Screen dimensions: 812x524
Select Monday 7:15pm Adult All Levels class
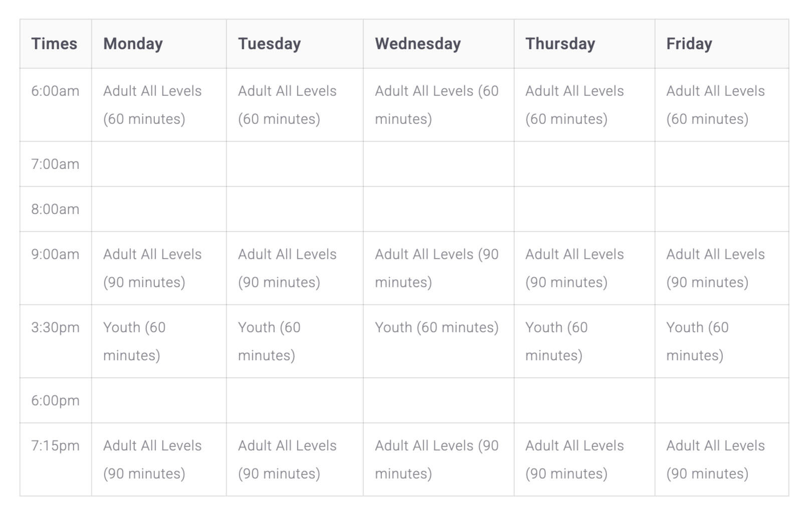(x=152, y=459)
